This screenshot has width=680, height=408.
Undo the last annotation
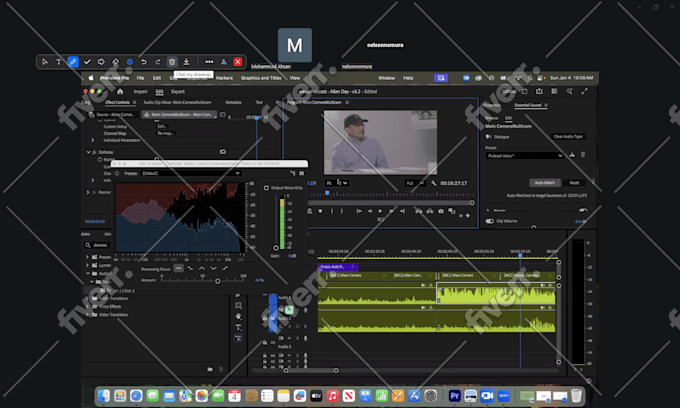[144, 62]
